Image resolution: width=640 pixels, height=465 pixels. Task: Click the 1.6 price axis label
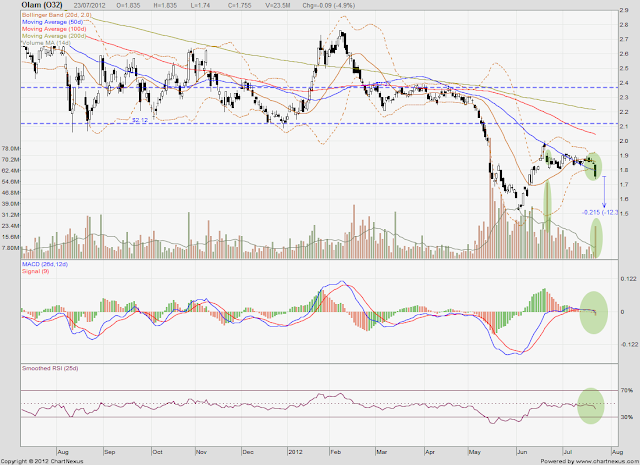tap(624, 199)
